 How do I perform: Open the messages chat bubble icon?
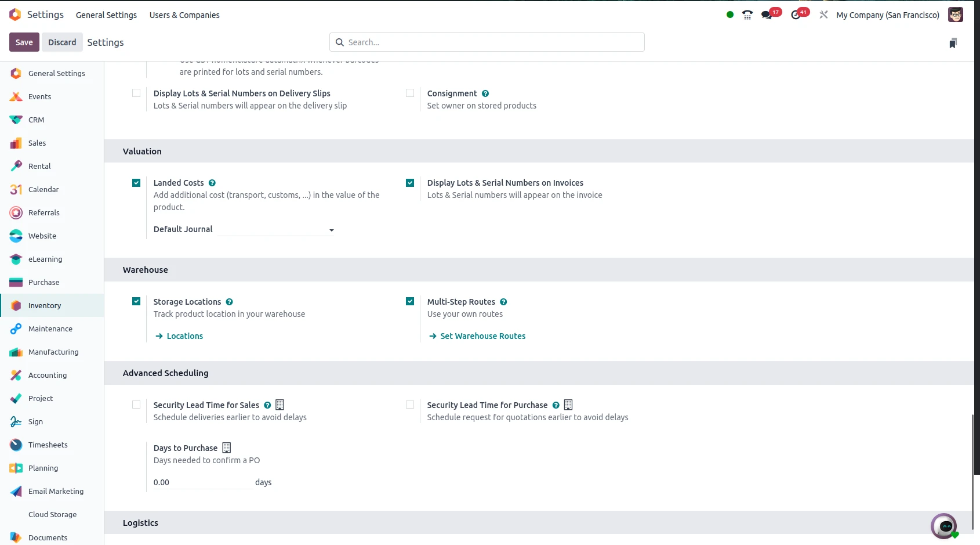click(x=767, y=15)
